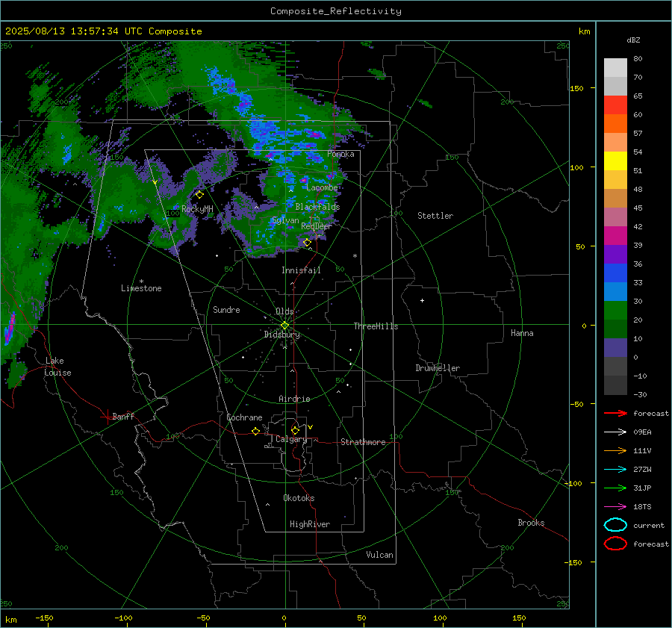
Task: Click the Drumheller label
Action: pyautogui.click(x=438, y=368)
